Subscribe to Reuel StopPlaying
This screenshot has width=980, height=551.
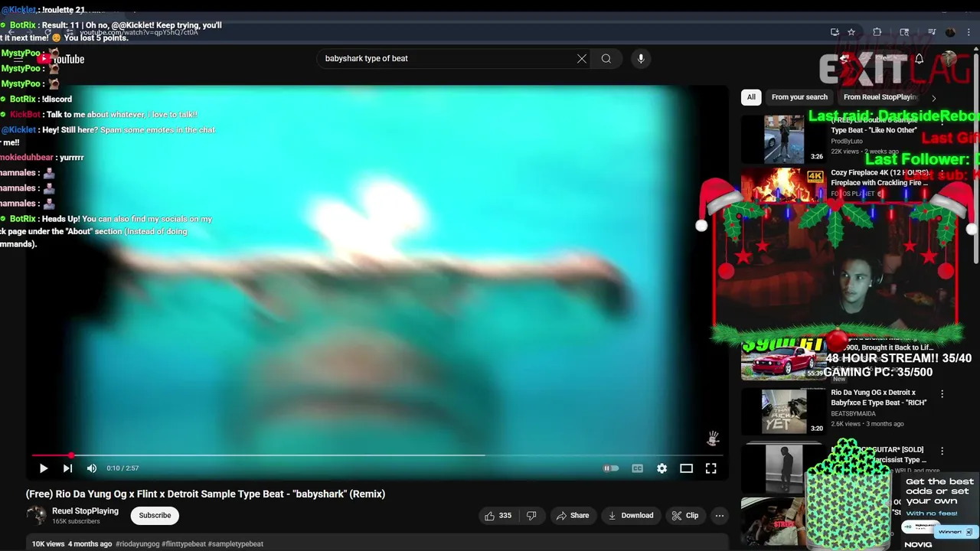155,515
